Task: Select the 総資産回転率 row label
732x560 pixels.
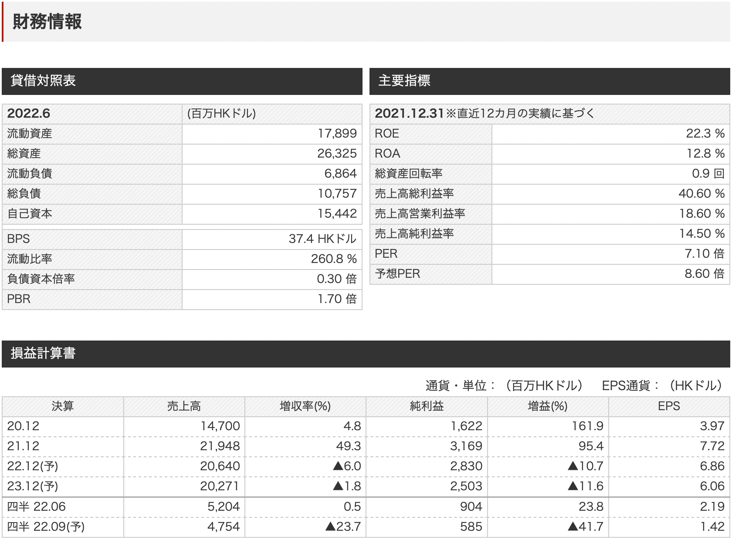Action: 409,174
